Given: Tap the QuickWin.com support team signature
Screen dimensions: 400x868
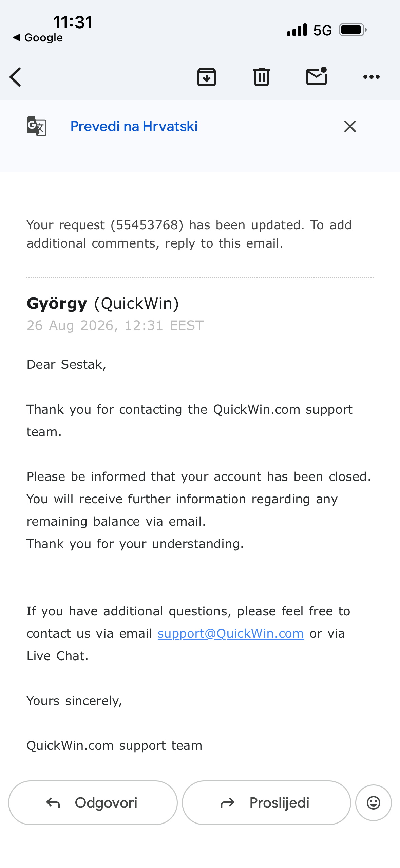Looking at the screenshot, I should point(114,746).
